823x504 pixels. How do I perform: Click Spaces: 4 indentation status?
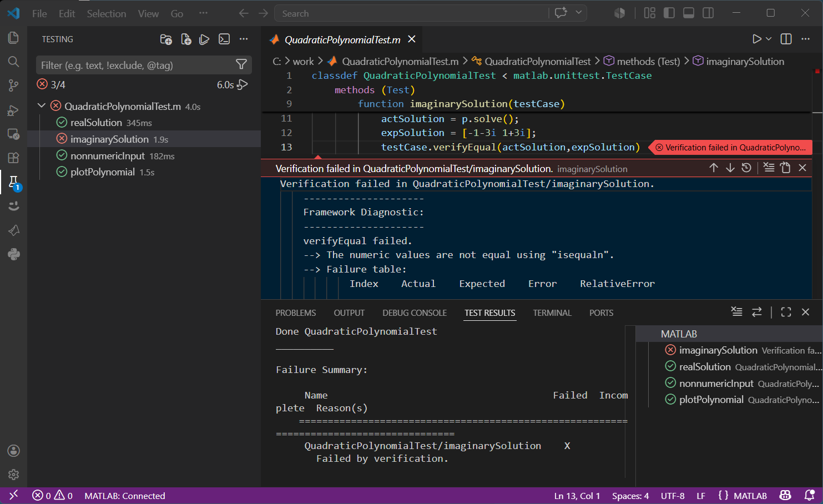(630, 496)
